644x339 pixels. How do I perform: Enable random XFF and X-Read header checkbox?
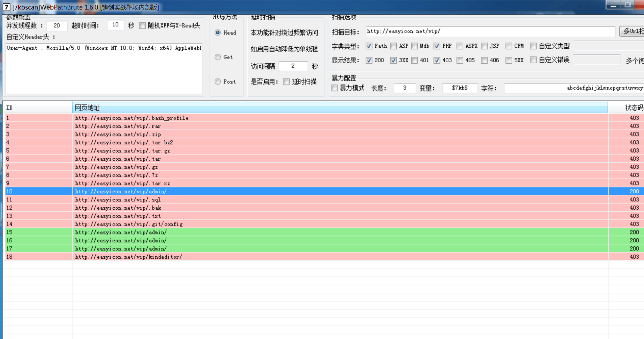(143, 26)
